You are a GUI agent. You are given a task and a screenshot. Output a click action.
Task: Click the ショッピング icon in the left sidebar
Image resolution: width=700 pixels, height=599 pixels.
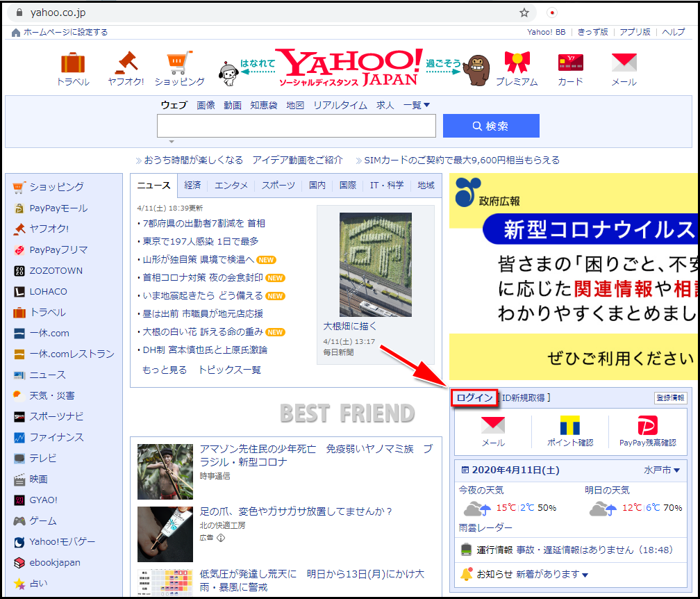[19, 187]
